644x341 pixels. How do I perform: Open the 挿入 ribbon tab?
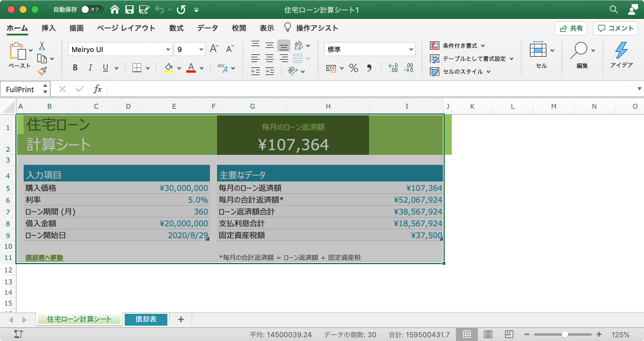[x=48, y=28]
